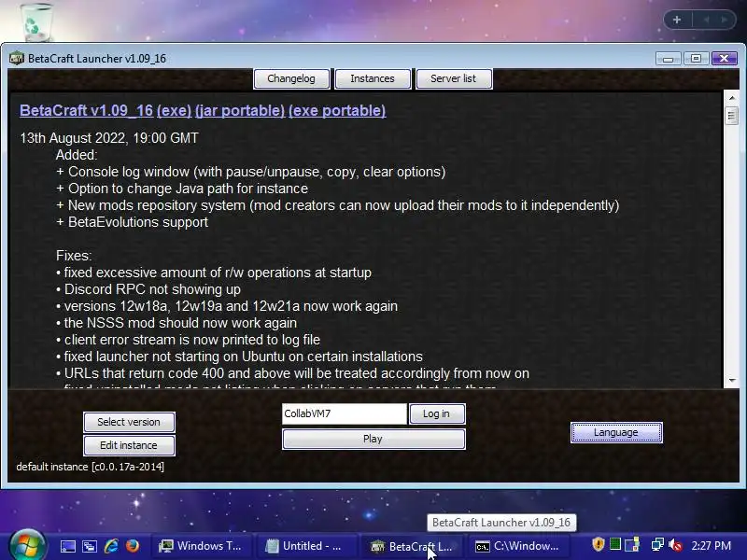This screenshot has width=747, height=560.
Task: Launch Internet Explorer from quick launch
Action: coord(111,546)
